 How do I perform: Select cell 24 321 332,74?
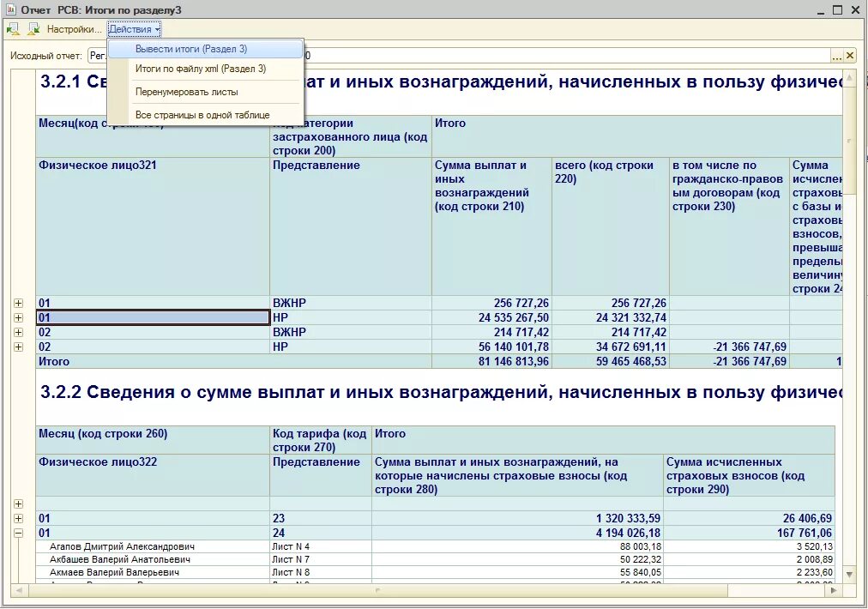(611, 317)
